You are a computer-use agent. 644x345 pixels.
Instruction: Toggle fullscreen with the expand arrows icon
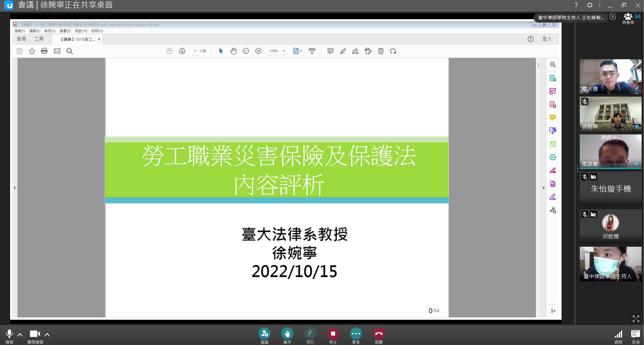pyautogui.click(x=636, y=318)
